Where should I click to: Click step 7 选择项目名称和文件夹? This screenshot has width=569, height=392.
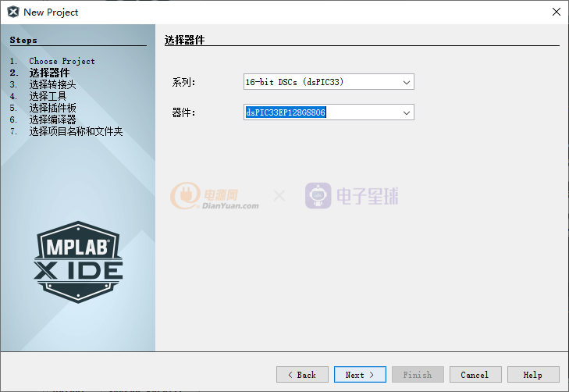[x=76, y=131]
